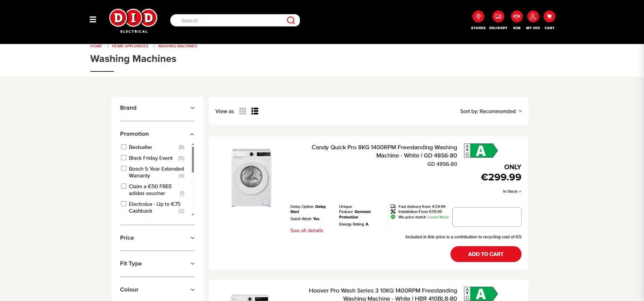Expand the Price filter
The height and width of the screenshot is (301, 644).
coord(157,238)
